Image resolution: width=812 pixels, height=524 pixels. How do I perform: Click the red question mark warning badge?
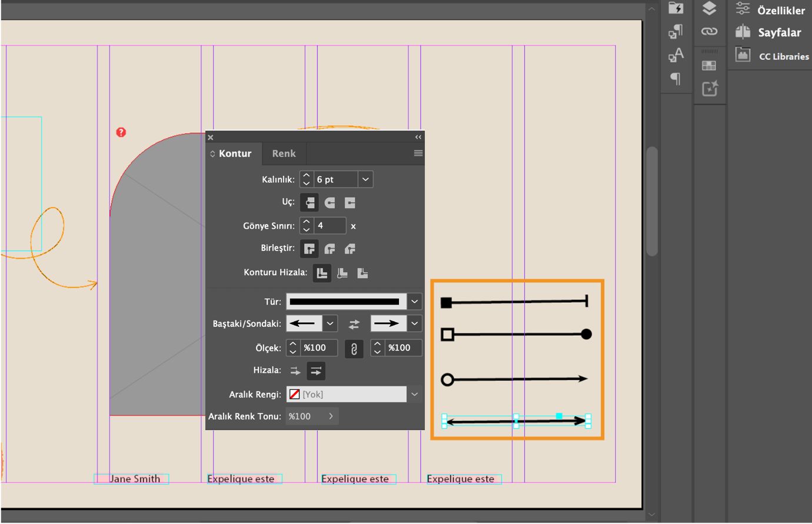pyautogui.click(x=121, y=132)
